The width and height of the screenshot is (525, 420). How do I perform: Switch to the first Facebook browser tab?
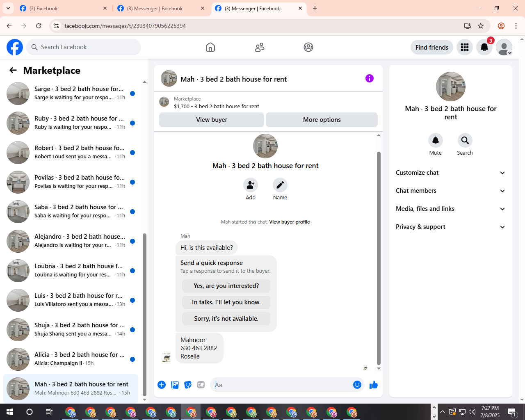[63, 8]
